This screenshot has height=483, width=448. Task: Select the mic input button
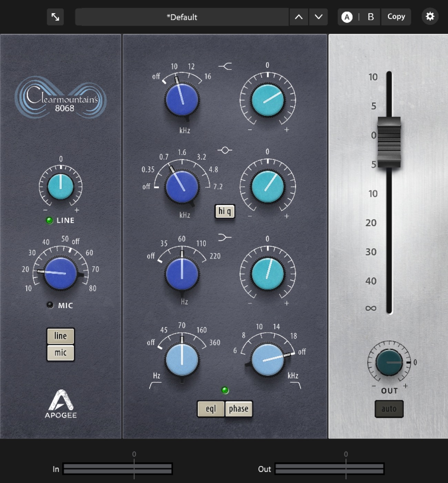pyautogui.click(x=61, y=353)
